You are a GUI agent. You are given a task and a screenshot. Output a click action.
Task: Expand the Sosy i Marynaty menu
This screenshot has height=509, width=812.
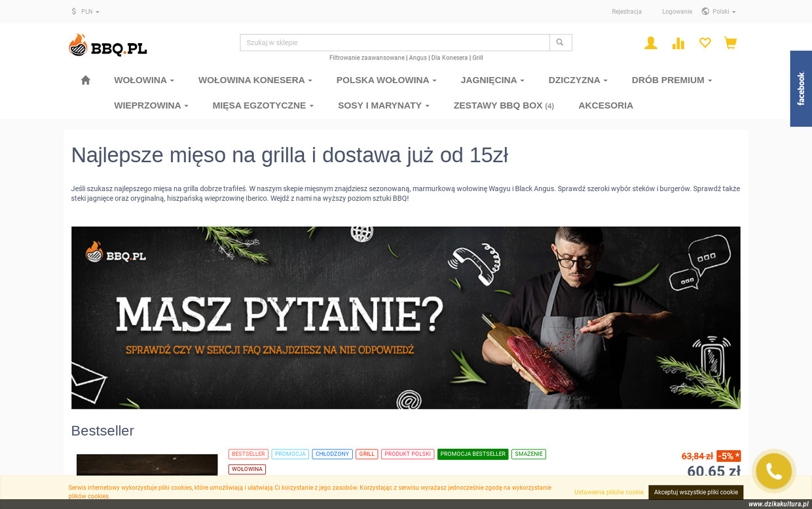pyautogui.click(x=383, y=105)
